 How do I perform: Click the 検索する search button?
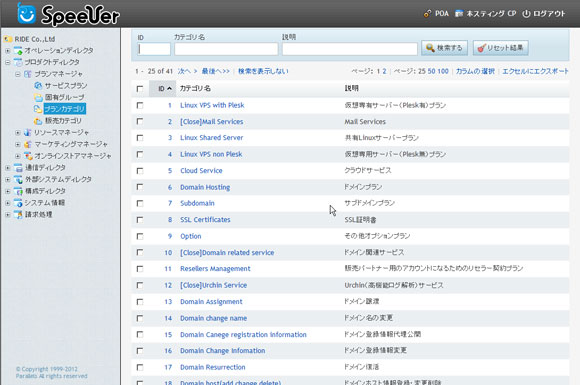click(x=444, y=48)
